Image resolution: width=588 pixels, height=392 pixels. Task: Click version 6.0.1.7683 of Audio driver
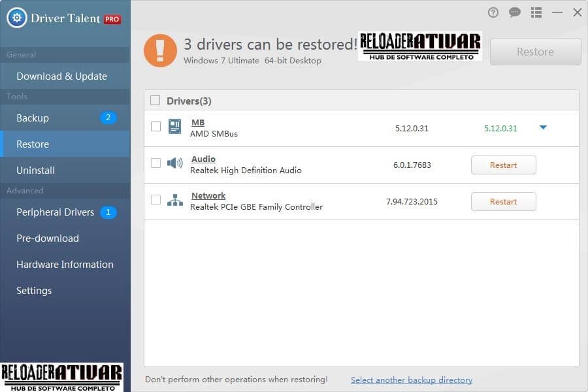tap(412, 165)
